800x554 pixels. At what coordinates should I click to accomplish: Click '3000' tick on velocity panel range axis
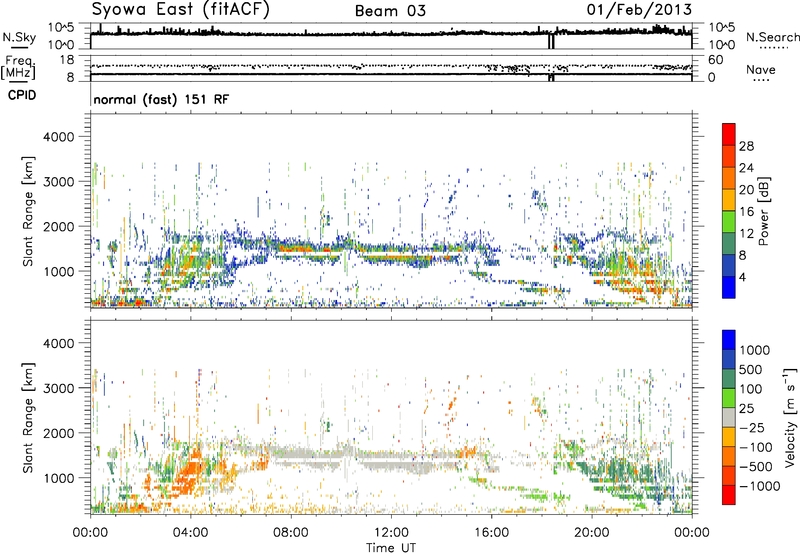[x=58, y=388]
